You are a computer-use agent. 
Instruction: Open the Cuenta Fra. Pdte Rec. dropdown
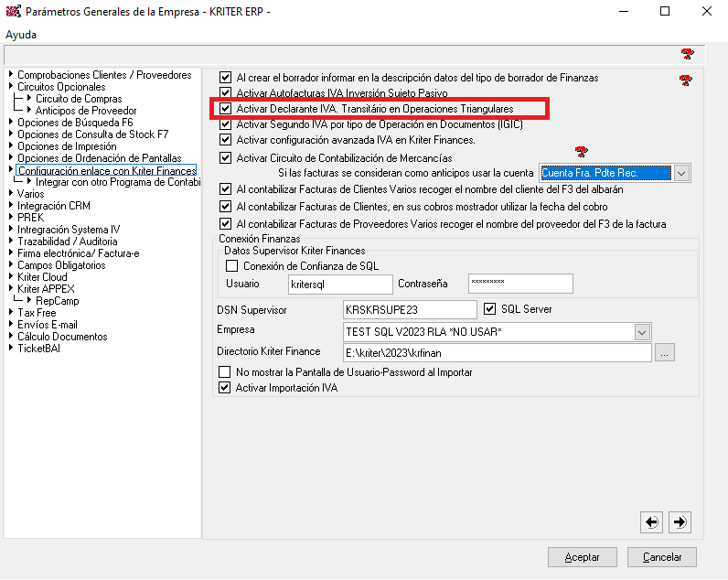point(681,173)
